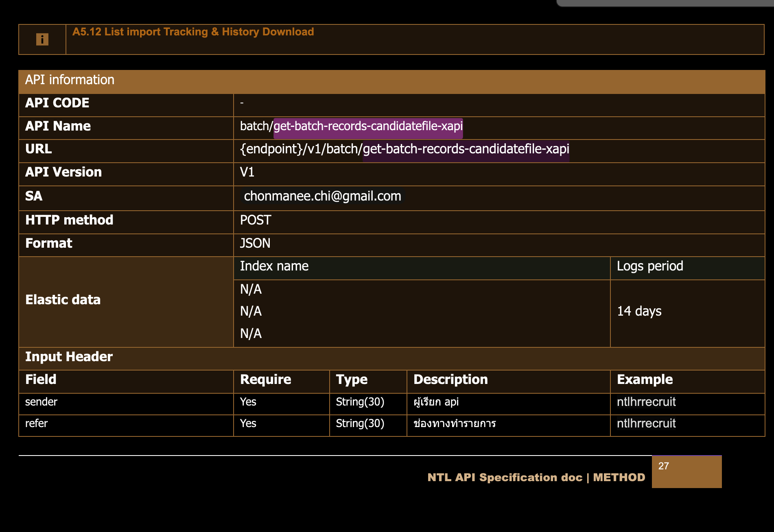Click the highlighted API Name value text
The image size is (774, 532).
pos(368,126)
